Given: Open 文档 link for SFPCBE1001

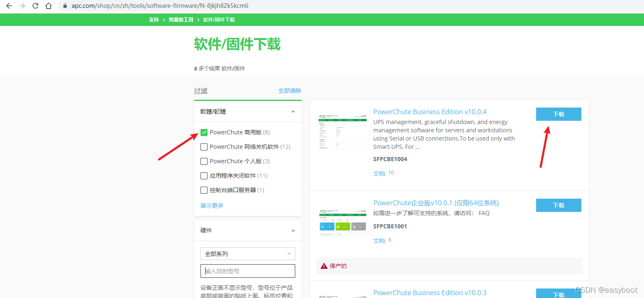Looking at the screenshot, I should [x=379, y=241].
